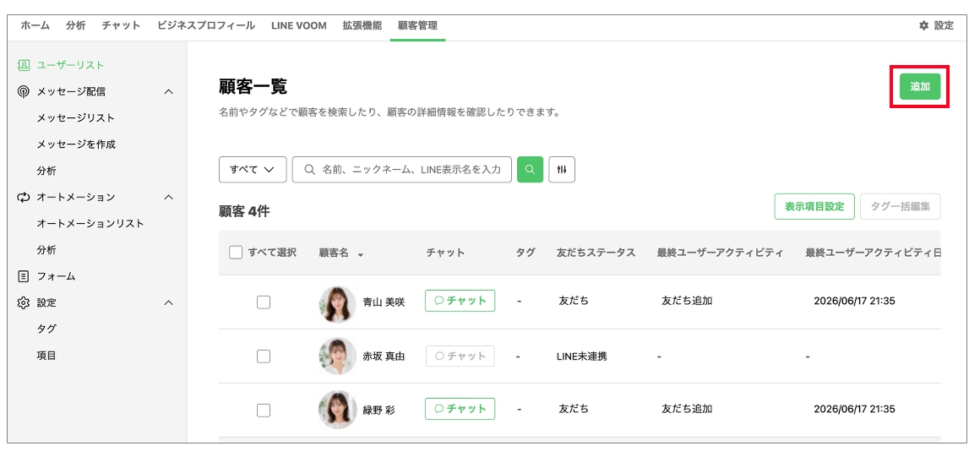Click the name 緑野 彩
Image resolution: width=980 pixels, height=457 pixels.
point(378,410)
